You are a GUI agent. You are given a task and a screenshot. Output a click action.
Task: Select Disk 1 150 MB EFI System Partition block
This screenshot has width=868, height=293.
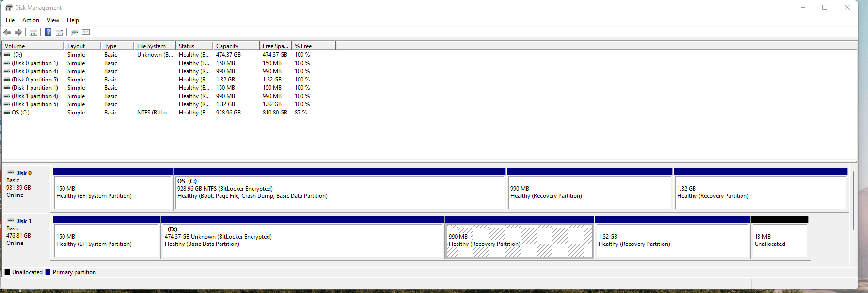point(107,237)
